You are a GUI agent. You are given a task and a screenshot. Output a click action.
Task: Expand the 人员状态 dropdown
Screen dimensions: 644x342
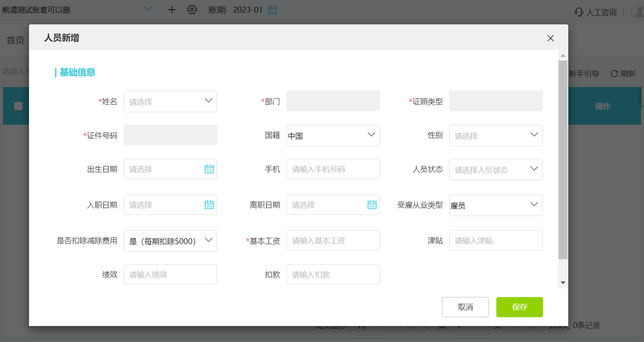point(495,169)
